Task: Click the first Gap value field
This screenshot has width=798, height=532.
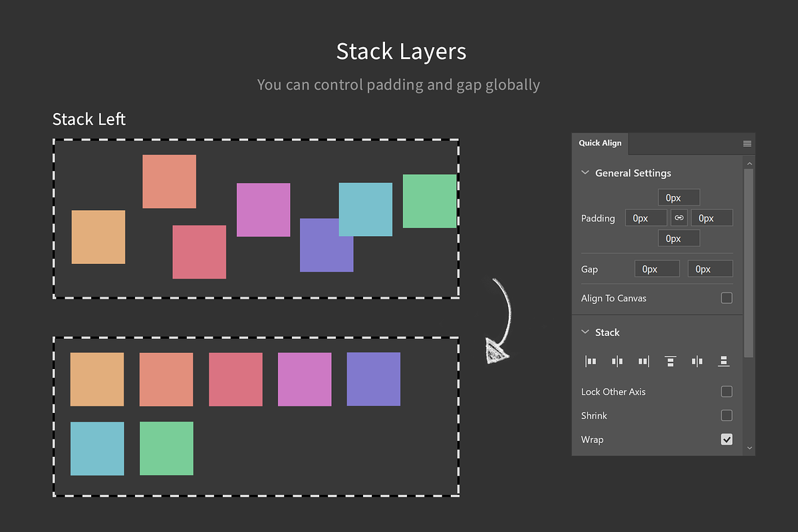Action: pos(657,268)
